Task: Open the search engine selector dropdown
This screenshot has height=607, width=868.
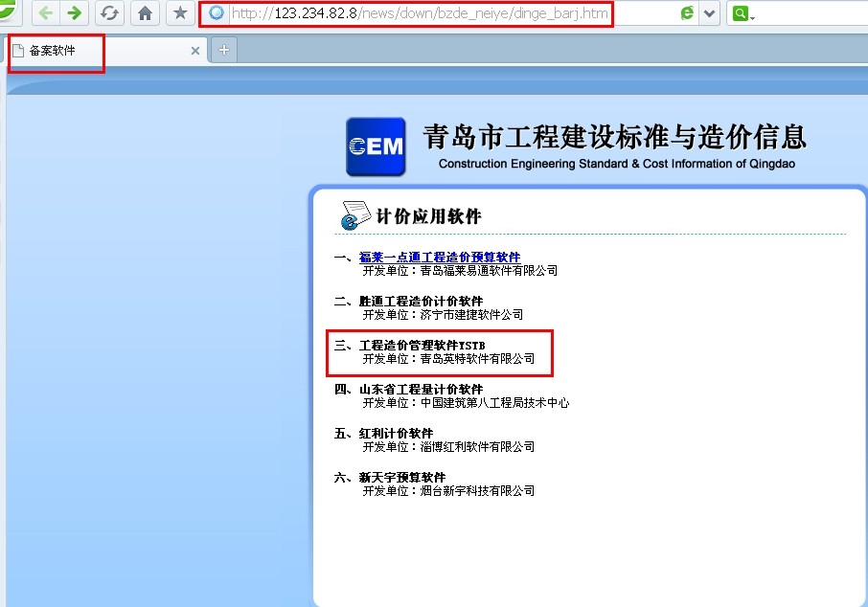Action: [754, 16]
